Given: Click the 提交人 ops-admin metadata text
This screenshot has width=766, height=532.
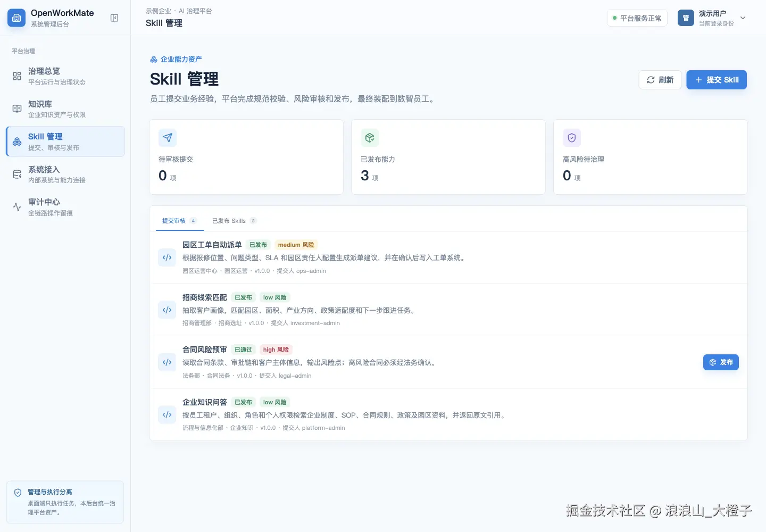Looking at the screenshot, I should pyautogui.click(x=301, y=271).
